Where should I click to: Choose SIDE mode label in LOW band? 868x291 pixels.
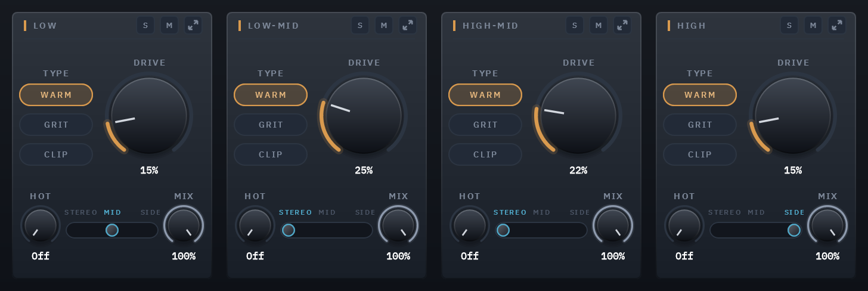(151, 212)
